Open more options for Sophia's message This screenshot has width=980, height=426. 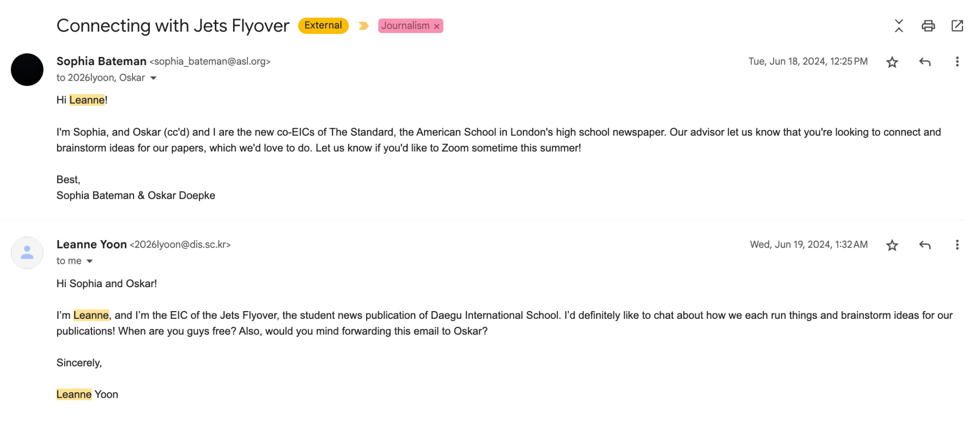point(957,62)
